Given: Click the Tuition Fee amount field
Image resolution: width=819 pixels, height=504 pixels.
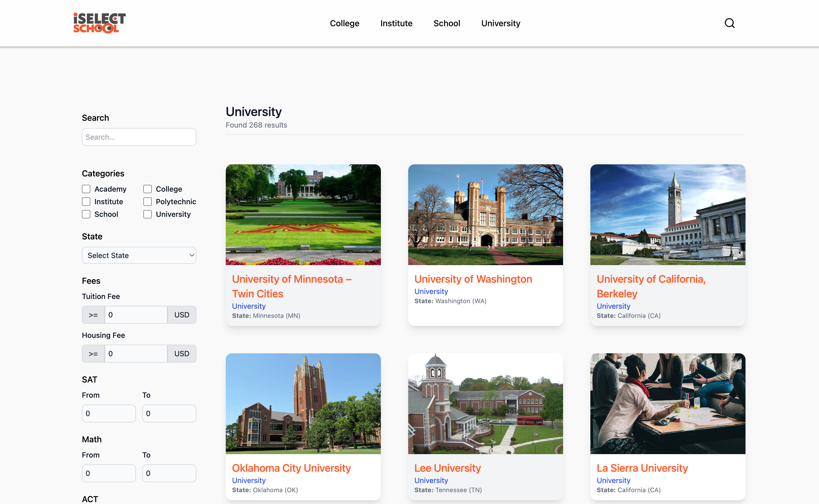Looking at the screenshot, I should coord(136,315).
